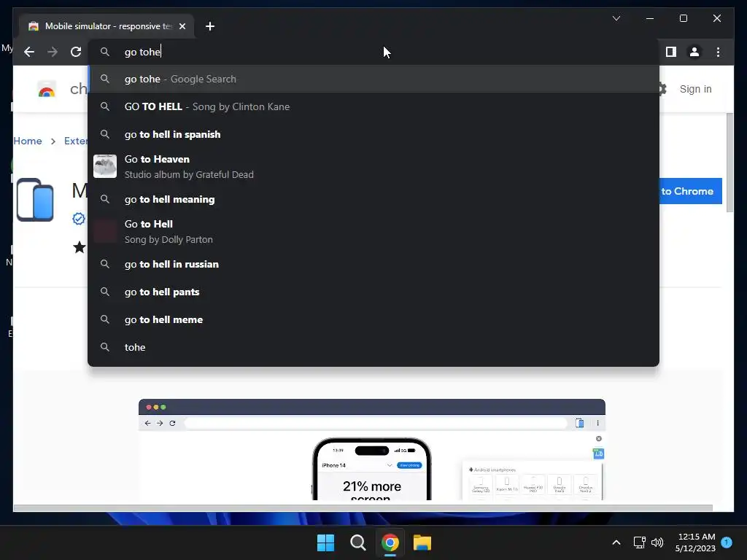Click the Add to Chrome button
This screenshot has height=560, width=747.
690,191
